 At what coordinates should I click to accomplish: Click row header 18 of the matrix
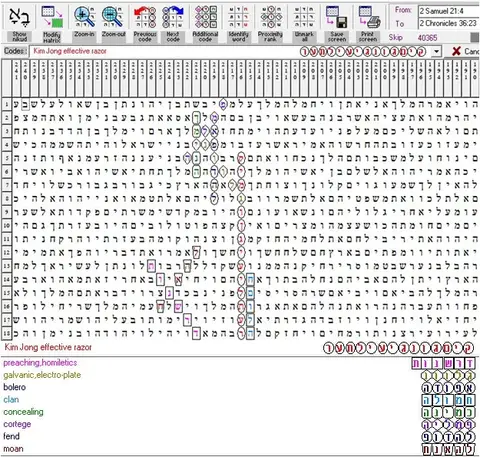pyautogui.click(x=6, y=333)
